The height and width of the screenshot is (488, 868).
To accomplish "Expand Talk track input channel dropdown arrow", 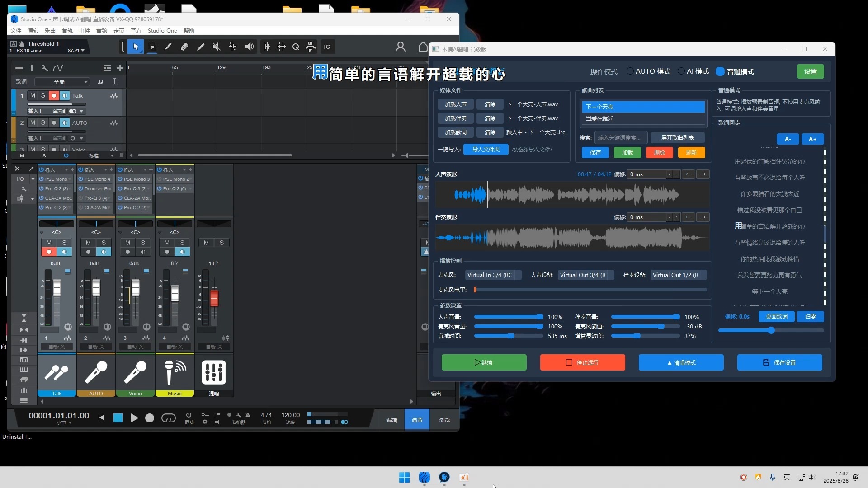I will [x=81, y=111].
